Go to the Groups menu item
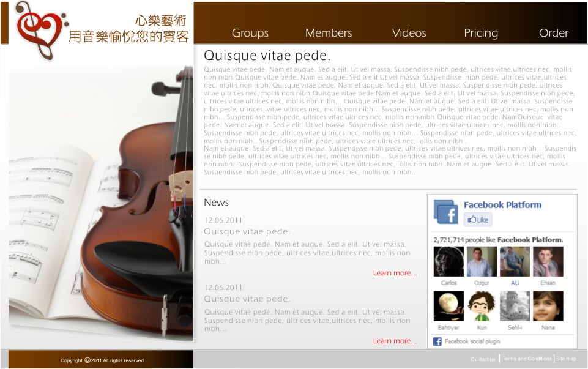588x369 pixels. [250, 33]
